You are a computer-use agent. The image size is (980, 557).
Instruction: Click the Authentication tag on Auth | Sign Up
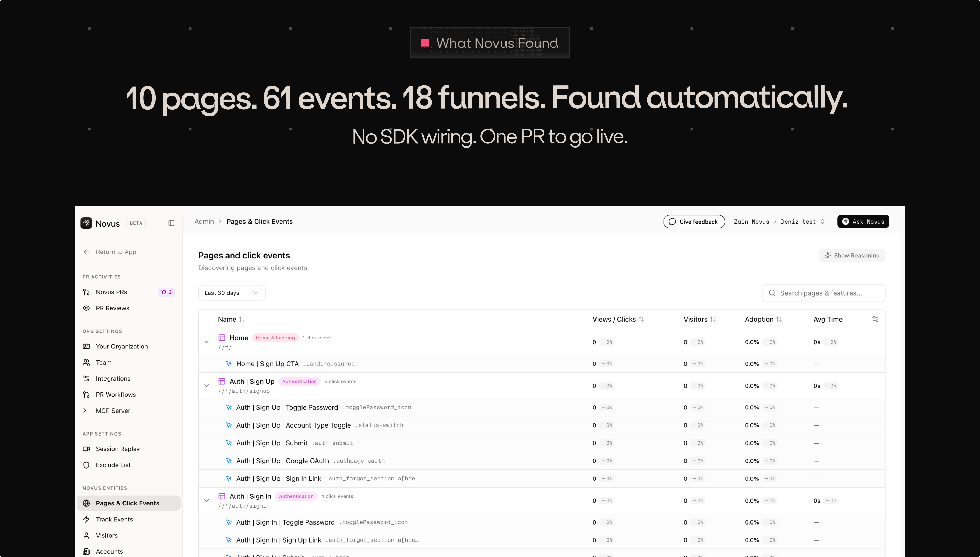coord(299,381)
